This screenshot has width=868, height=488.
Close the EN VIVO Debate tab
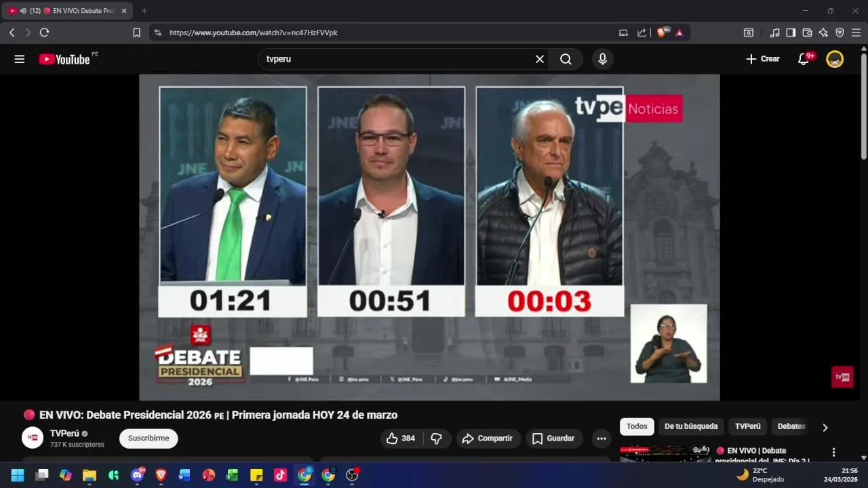point(124,11)
